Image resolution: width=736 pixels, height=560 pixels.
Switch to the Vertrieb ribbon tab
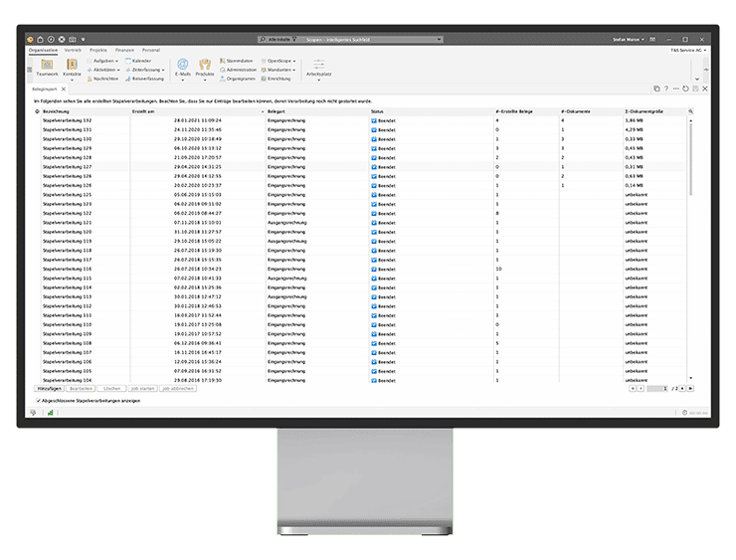click(73, 50)
